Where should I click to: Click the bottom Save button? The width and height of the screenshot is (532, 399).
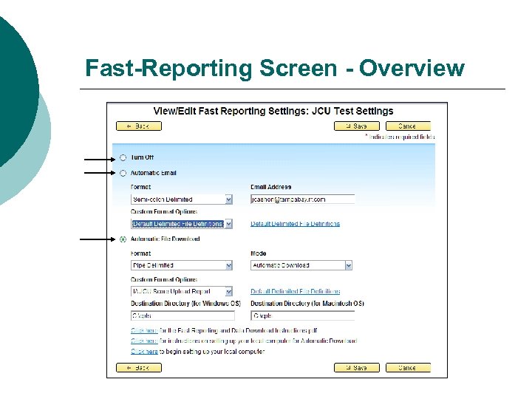click(x=357, y=368)
